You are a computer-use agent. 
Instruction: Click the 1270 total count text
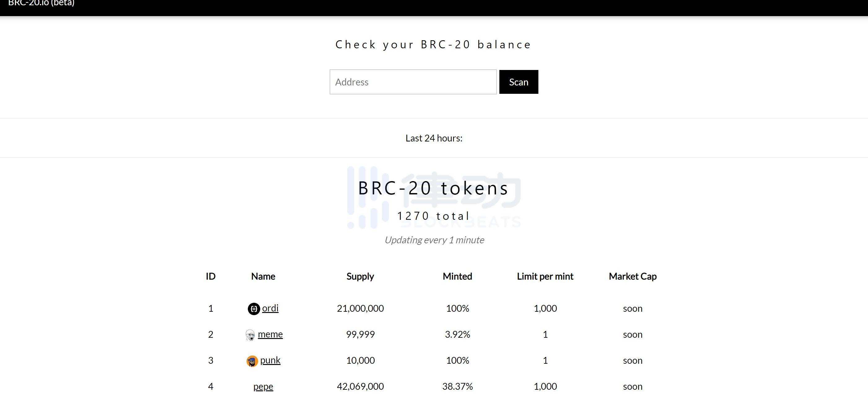point(434,216)
